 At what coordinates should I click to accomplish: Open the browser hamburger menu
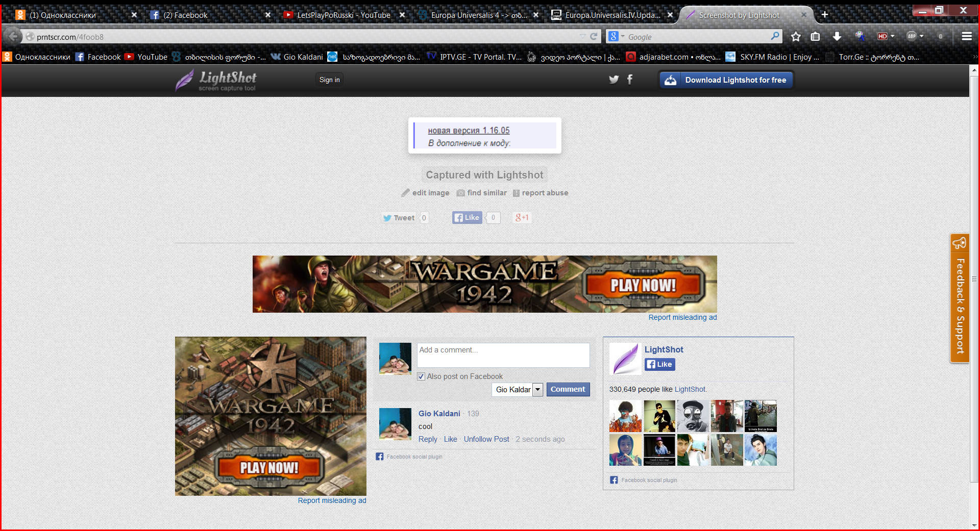tap(966, 36)
